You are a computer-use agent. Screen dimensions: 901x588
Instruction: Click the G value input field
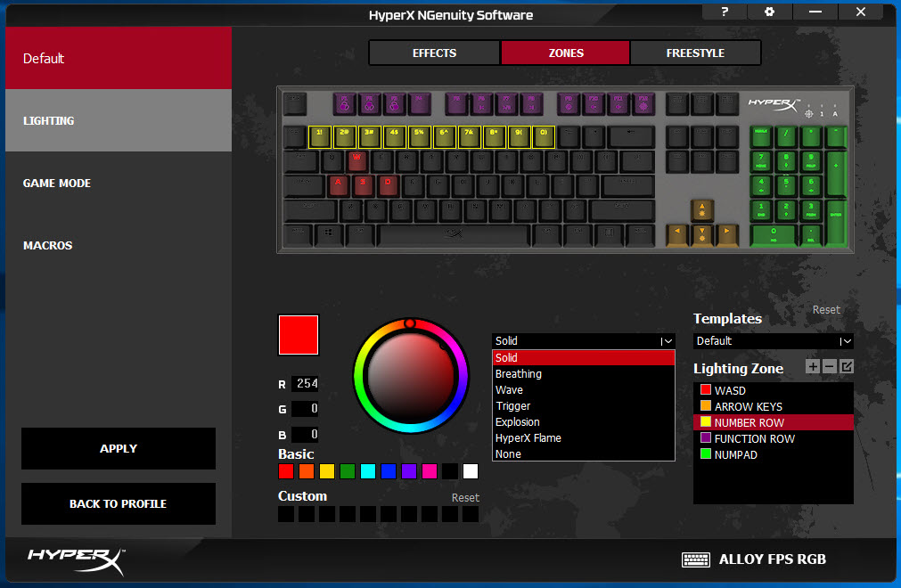305,409
